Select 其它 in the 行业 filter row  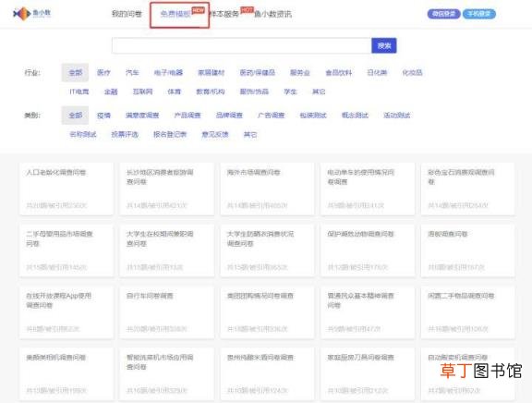click(x=319, y=92)
